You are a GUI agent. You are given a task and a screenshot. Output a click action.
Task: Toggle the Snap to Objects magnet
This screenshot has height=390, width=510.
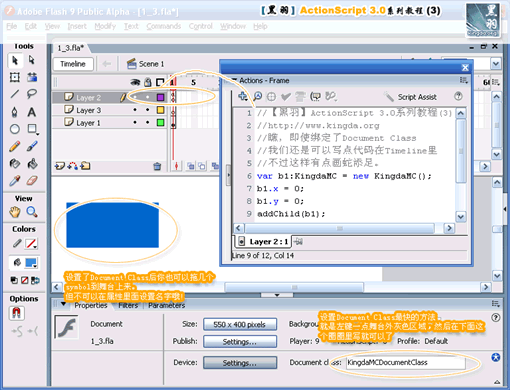[16, 313]
